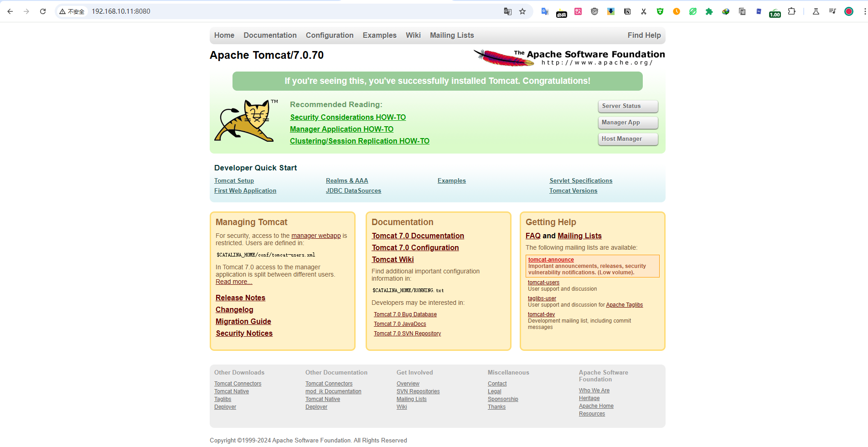Open Clustering/Session Replication HOW-TO link
868x447 pixels.
[360, 141]
